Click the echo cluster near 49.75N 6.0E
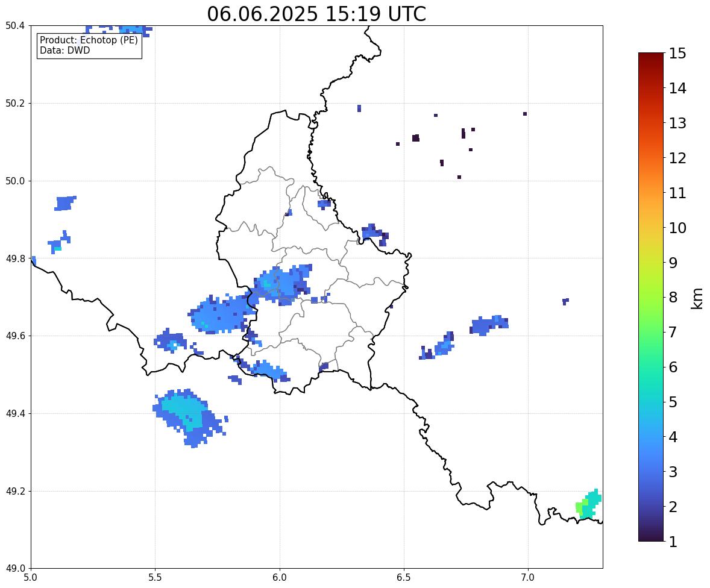This screenshot has height=588, width=710. point(283,284)
